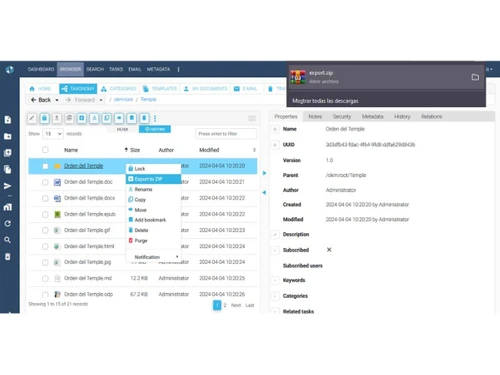
Task: Click the pencil edit toolbar icon
Action: [32, 118]
